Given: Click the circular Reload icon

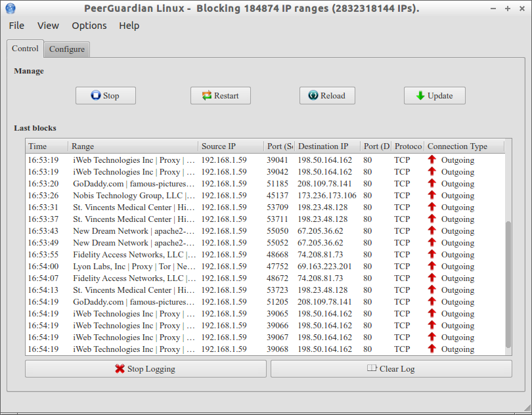Looking at the screenshot, I should (313, 95).
